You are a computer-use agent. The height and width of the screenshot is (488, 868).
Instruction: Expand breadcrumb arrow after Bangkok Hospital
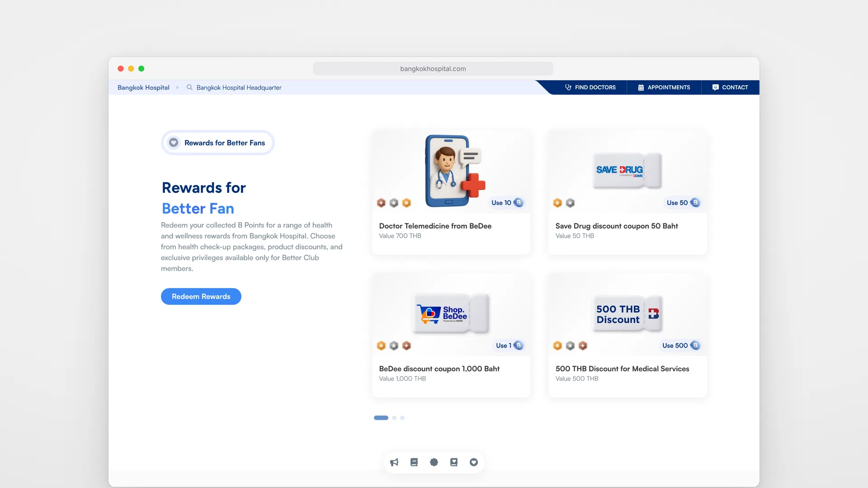click(x=178, y=88)
